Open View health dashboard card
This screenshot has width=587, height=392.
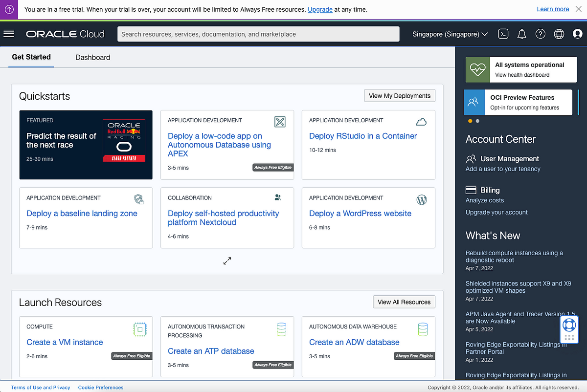(521, 69)
